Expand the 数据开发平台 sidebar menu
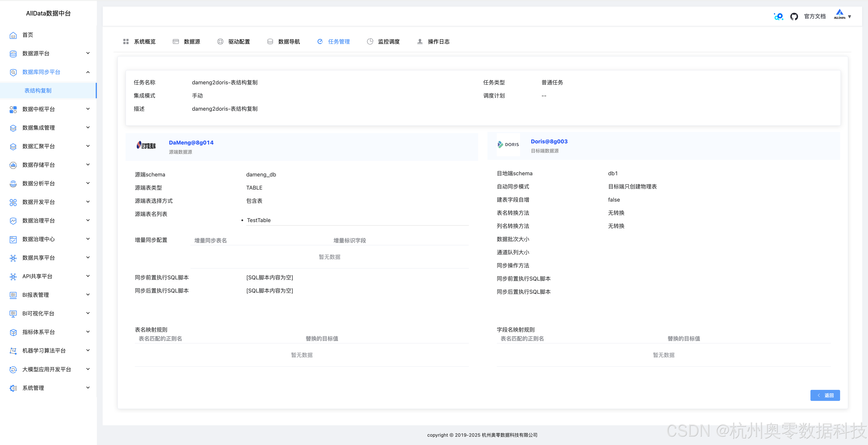The width and height of the screenshot is (868, 445). click(88, 202)
